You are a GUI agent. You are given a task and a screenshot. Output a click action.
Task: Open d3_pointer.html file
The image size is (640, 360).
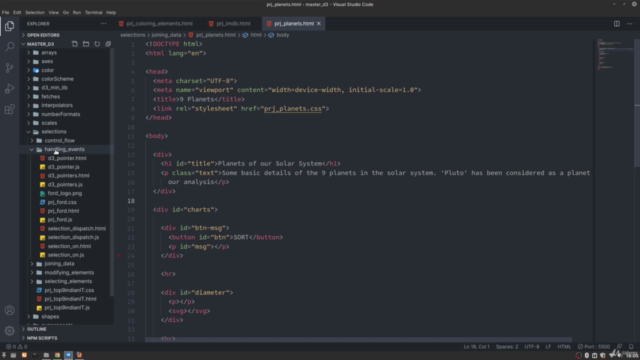(67, 158)
